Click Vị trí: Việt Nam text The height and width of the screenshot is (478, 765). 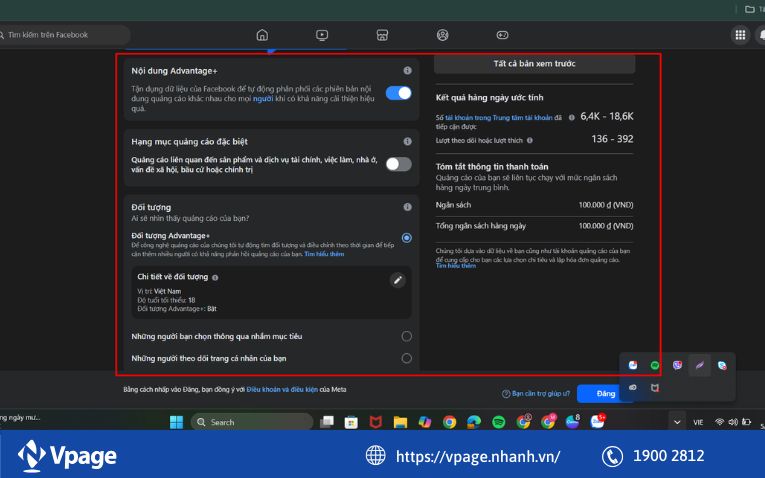159,291
